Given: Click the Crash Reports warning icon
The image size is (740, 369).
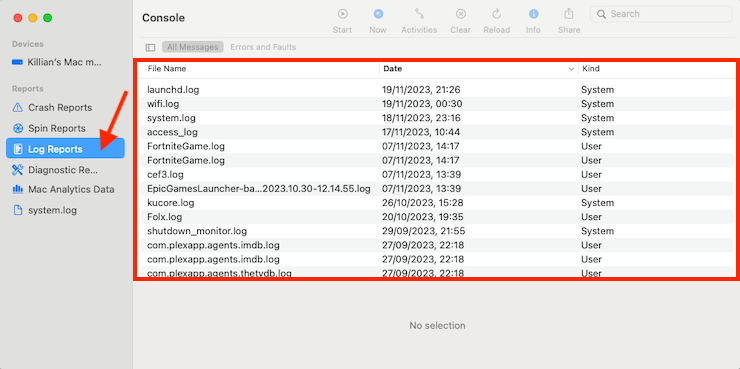Looking at the screenshot, I should [x=18, y=108].
